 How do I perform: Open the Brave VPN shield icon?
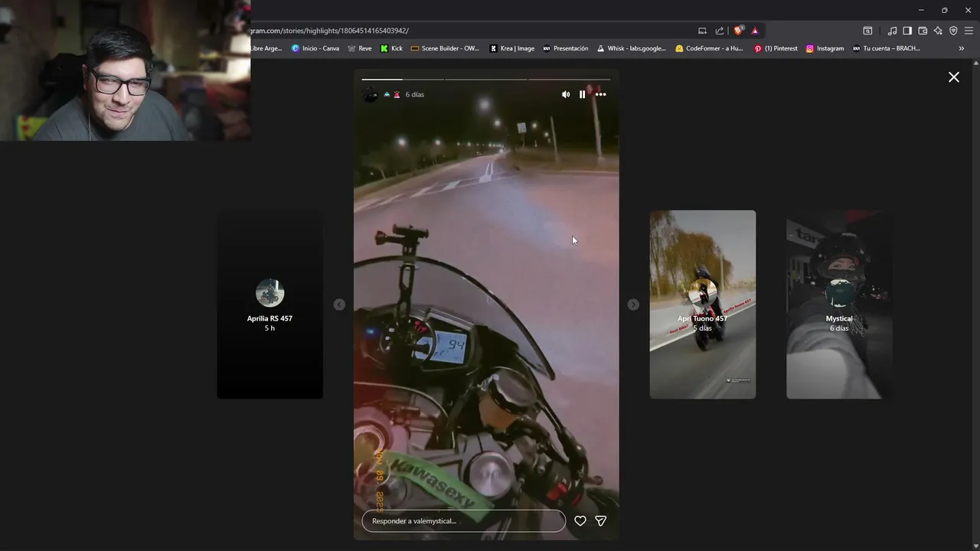click(953, 31)
